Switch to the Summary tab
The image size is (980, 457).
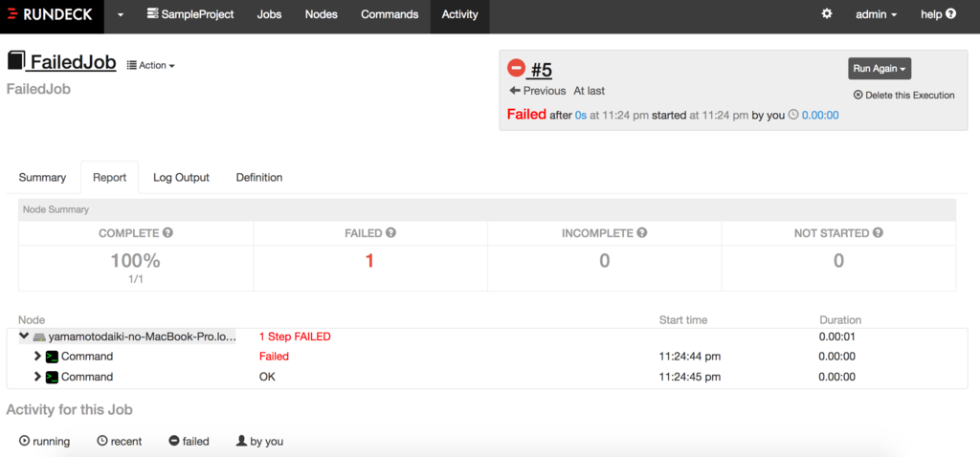(42, 177)
